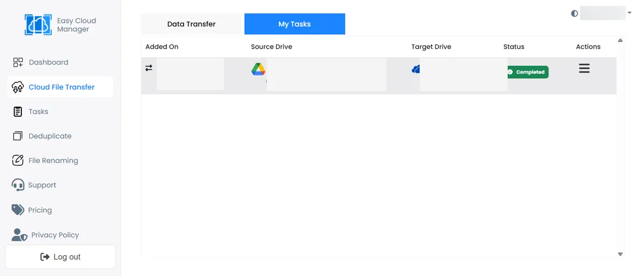The width and height of the screenshot is (644, 276).
Task: Click the OneDrive target cloud icon
Action: (x=415, y=69)
